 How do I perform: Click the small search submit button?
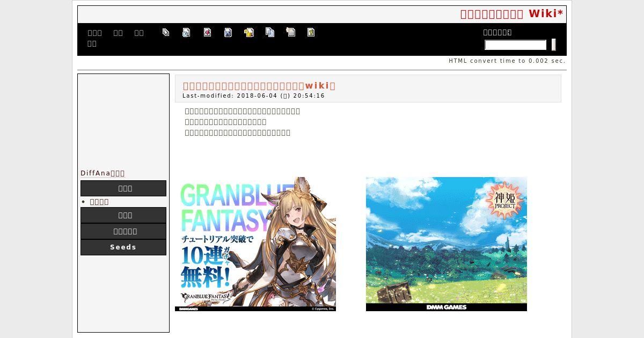pos(554,45)
